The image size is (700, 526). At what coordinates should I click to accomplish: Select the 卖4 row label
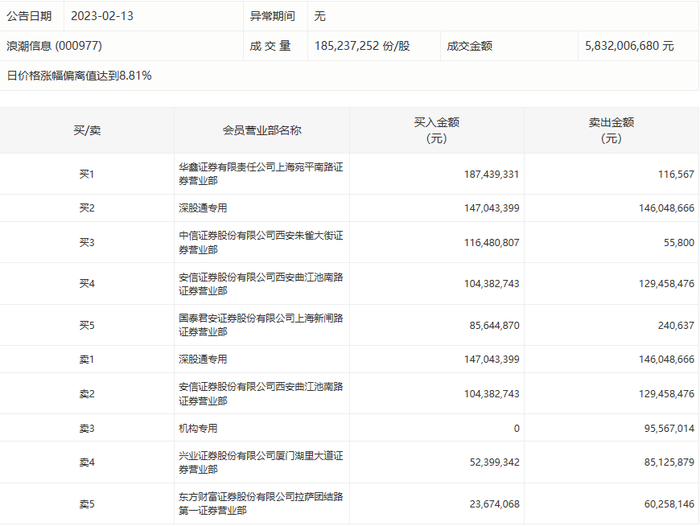(x=87, y=463)
